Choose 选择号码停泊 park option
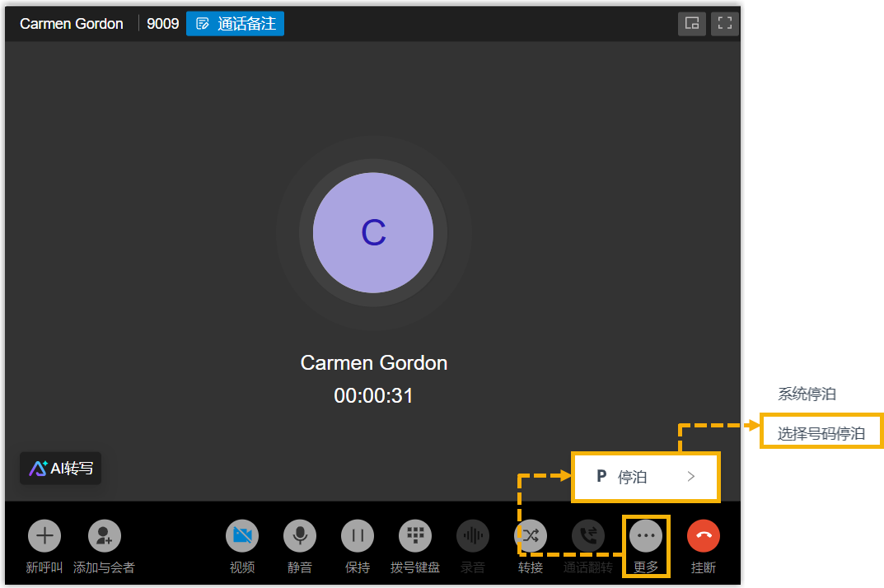884x588 pixels. 821,433
